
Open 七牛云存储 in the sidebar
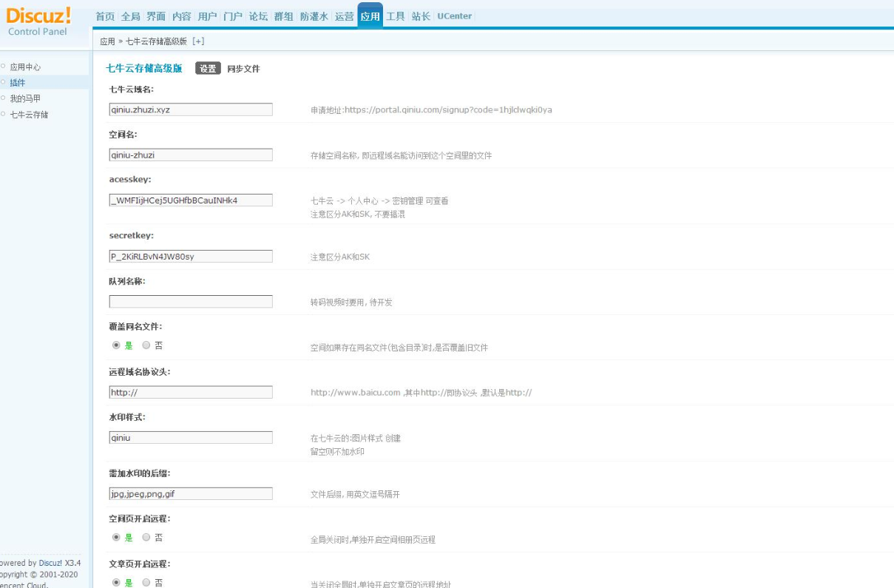click(29, 115)
